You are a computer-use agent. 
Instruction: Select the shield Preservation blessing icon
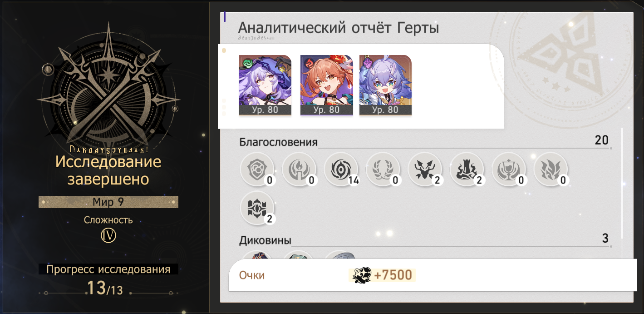point(257,169)
